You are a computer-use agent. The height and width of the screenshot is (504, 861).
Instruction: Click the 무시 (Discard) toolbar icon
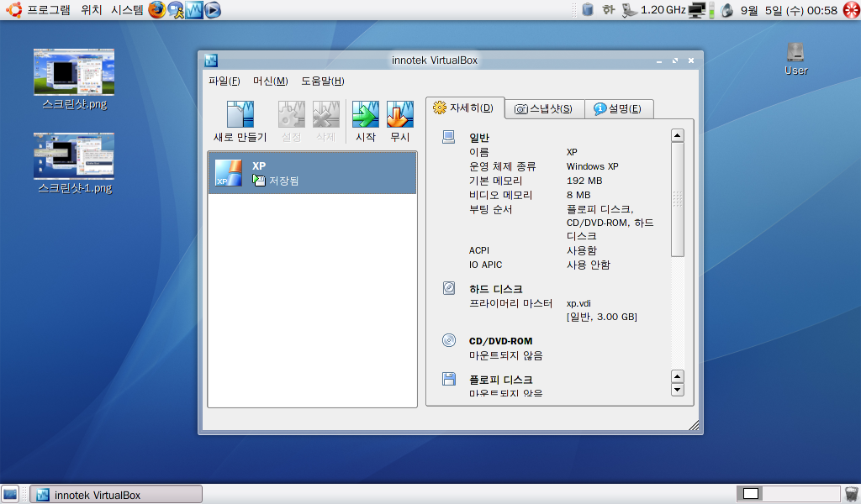click(x=399, y=114)
